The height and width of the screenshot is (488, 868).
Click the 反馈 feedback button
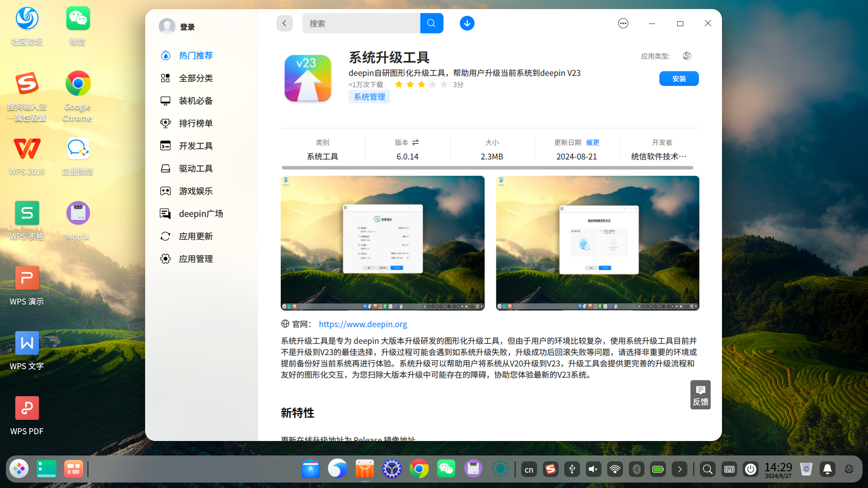click(700, 395)
